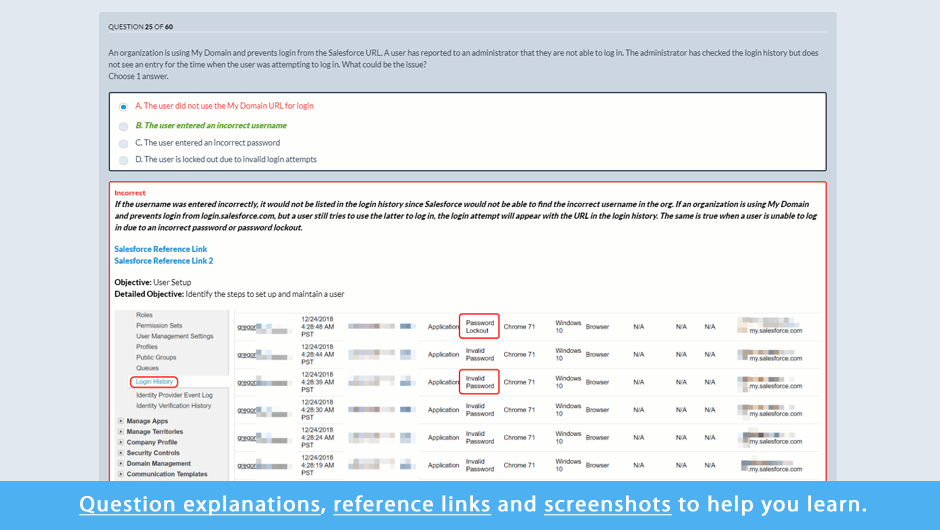Click username link in first login row
The height and width of the screenshot is (530, 940).
246,327
